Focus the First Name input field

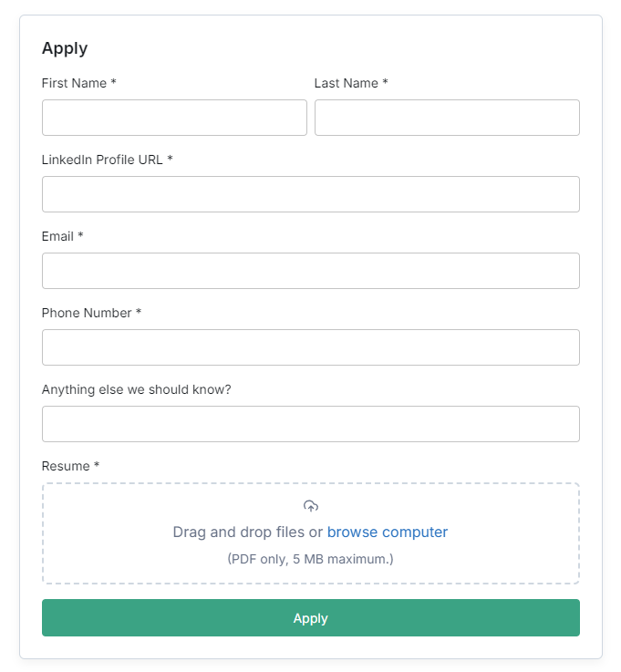[174, 118]
